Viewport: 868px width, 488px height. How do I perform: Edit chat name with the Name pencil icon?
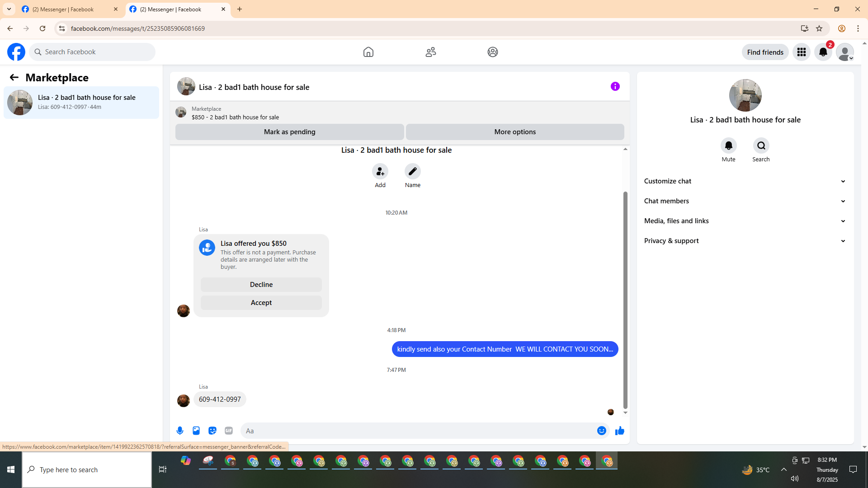[x=413, y=171]
